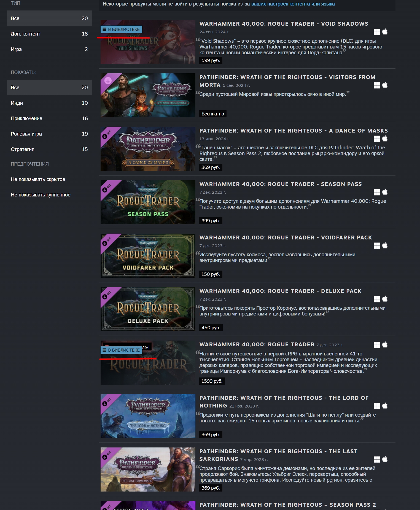Click Apple icon for Rogue Trader base game

pyautogui.click(x=385, y=345)
